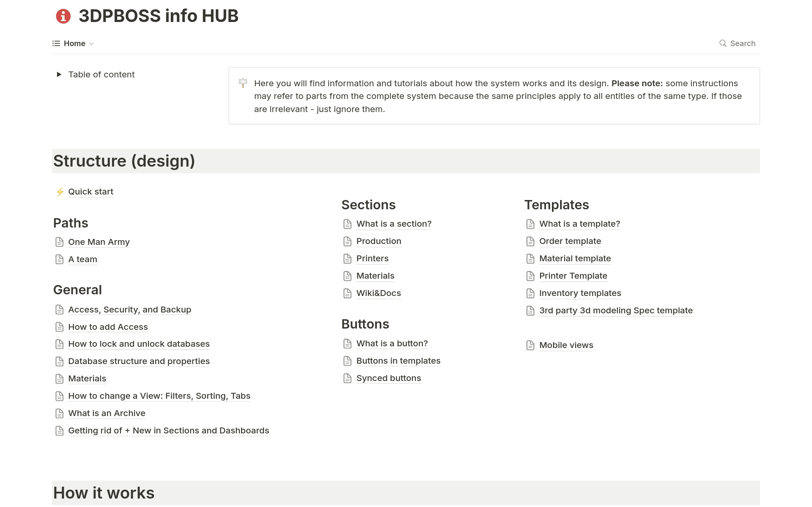
Task: Click the search magnifier icon
Action: point(723,44)
